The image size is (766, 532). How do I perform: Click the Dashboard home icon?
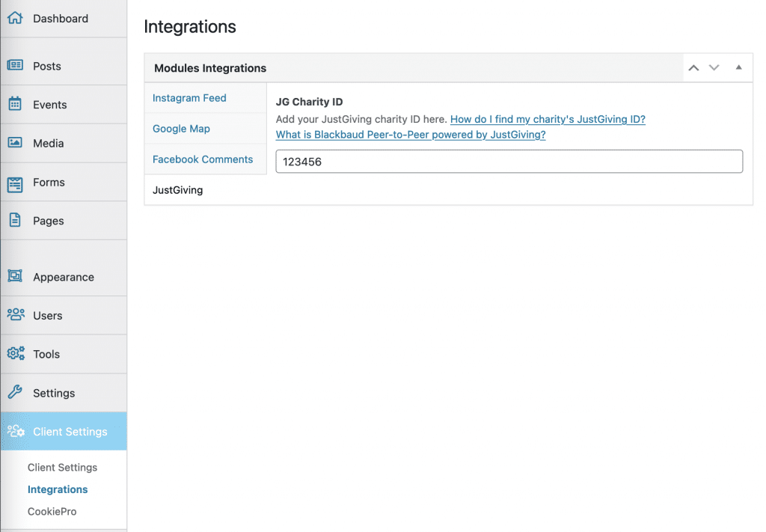click(x=15, y=18)
